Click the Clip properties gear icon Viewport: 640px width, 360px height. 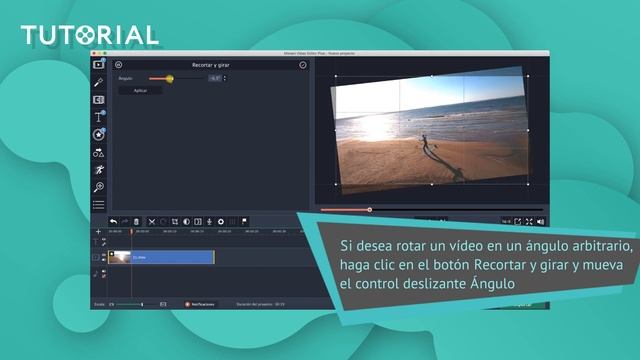[x=221, y=222]
